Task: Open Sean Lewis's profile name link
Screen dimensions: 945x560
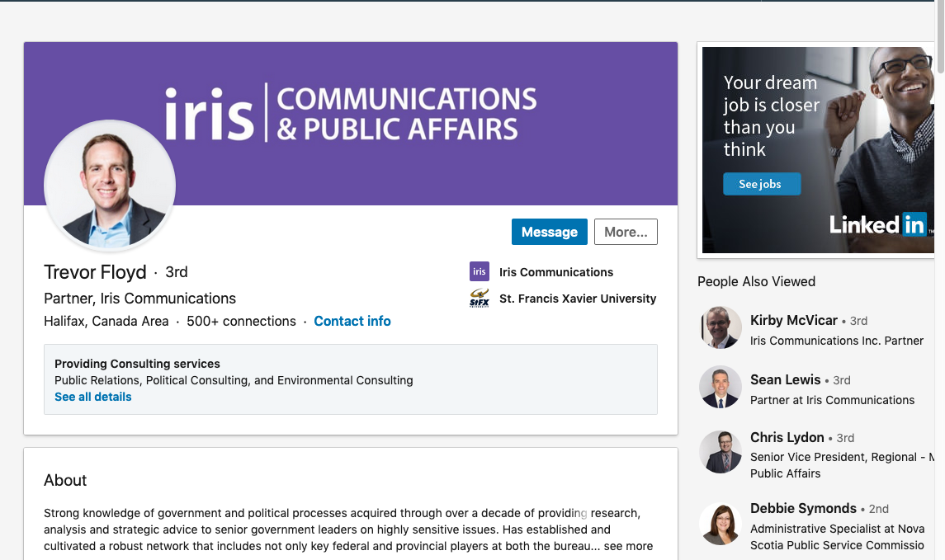Action: click(785, 379)
